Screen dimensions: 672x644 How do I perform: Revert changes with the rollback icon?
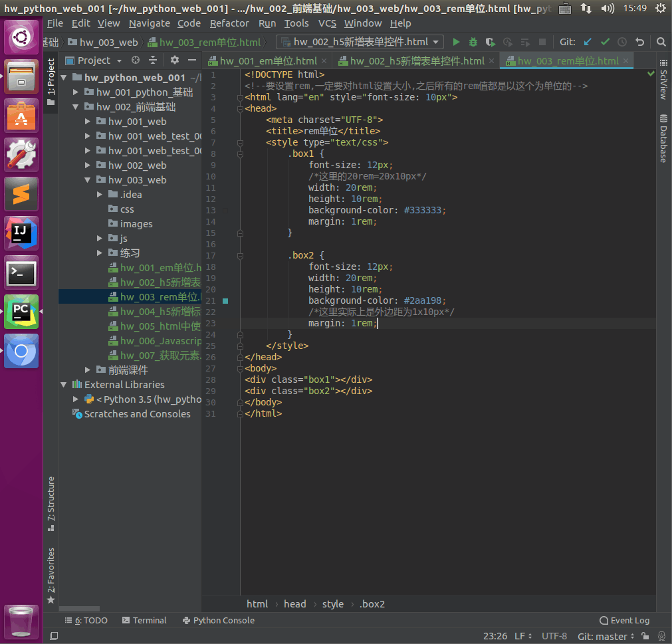639,42
